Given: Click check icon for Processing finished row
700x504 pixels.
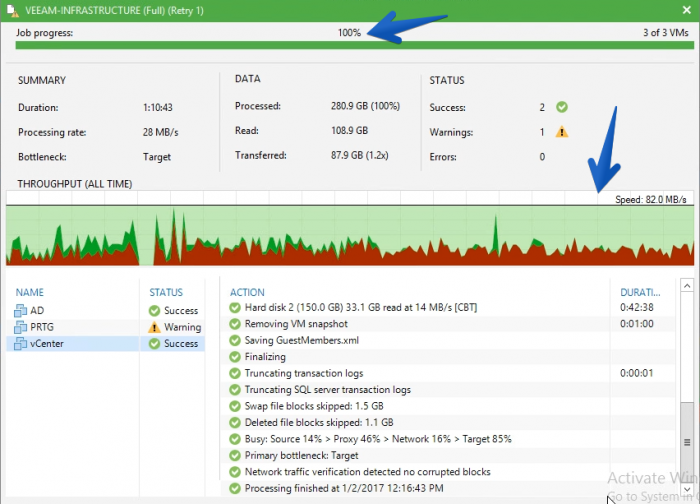Looking at the screenshot, I should pos(235,488).
